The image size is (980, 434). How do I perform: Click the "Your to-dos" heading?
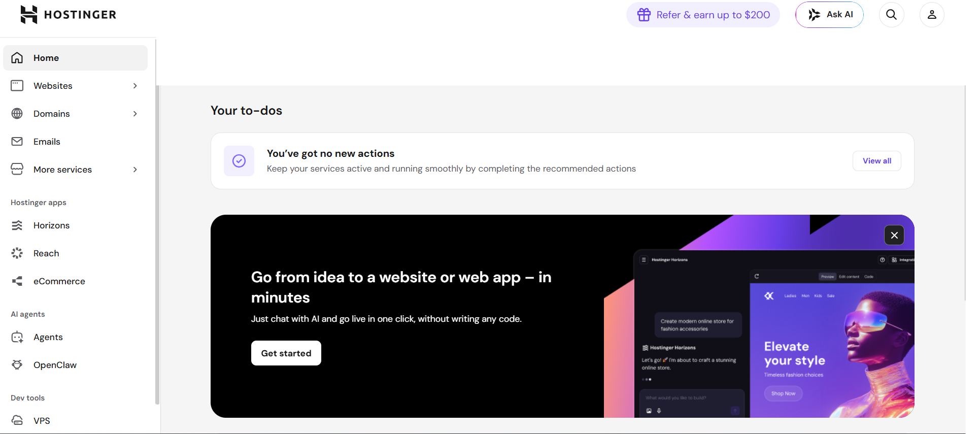point(246,111)
